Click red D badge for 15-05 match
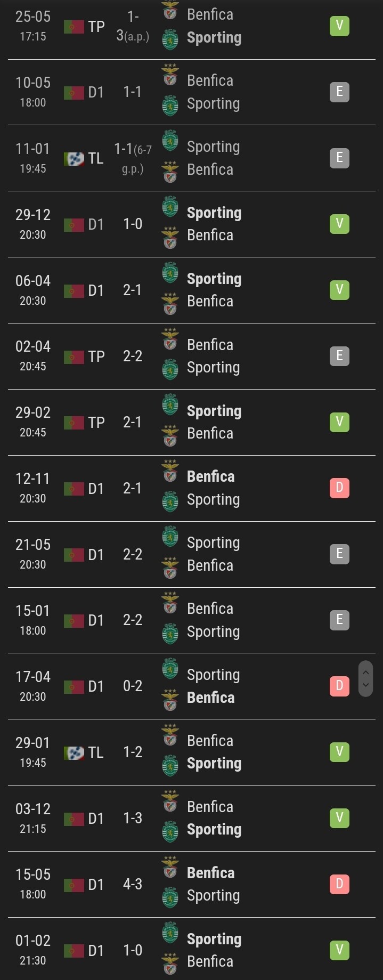Viewport: 383px width, 980px height. point(339,884)
